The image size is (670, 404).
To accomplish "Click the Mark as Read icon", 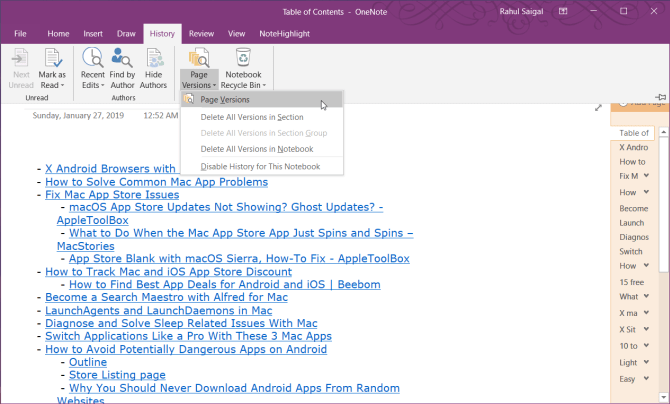I will (x=52, y=59).
